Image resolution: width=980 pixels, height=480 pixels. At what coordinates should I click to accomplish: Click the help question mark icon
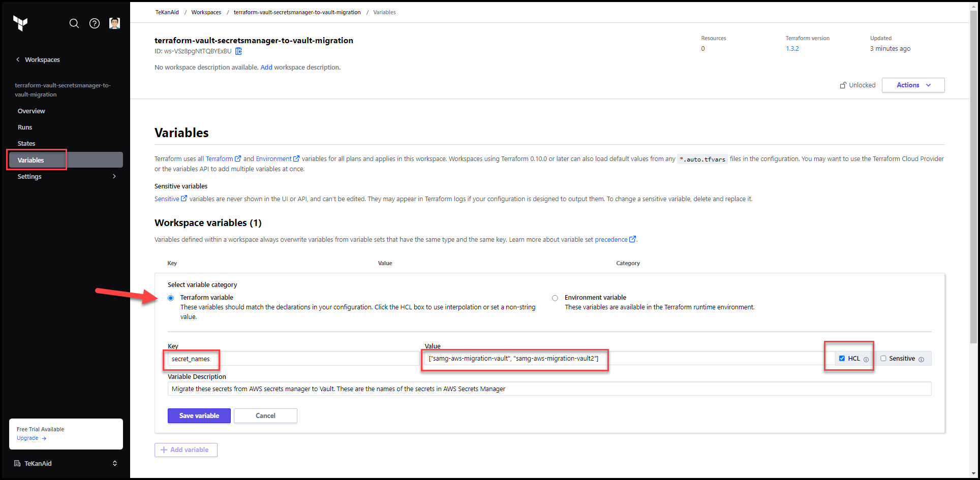[x=94, y=23]
